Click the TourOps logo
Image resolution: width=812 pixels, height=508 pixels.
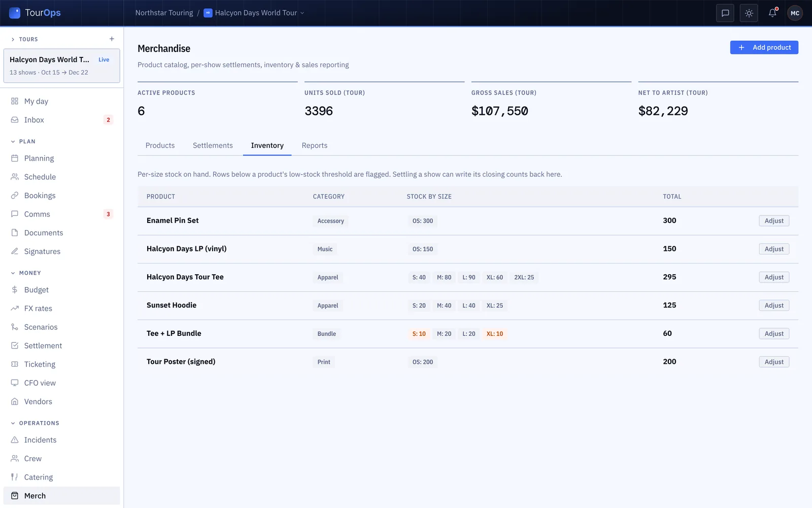(36, 13)
